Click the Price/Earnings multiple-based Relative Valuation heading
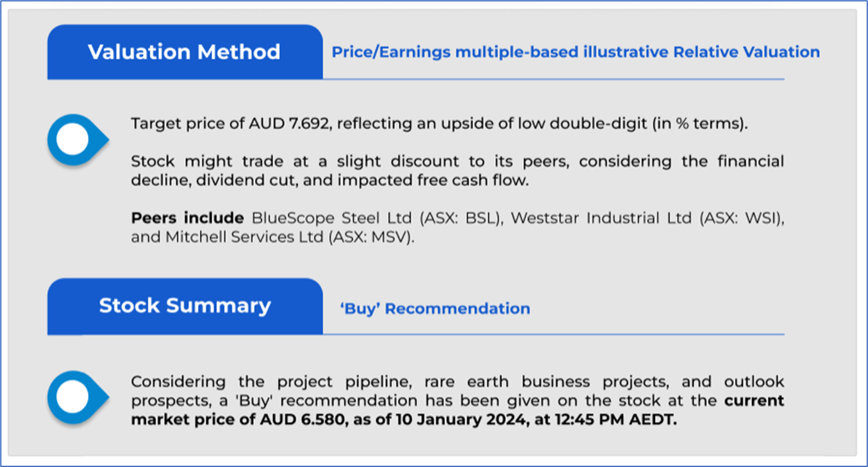Screen dimensions: 868x467 point(575,53)
